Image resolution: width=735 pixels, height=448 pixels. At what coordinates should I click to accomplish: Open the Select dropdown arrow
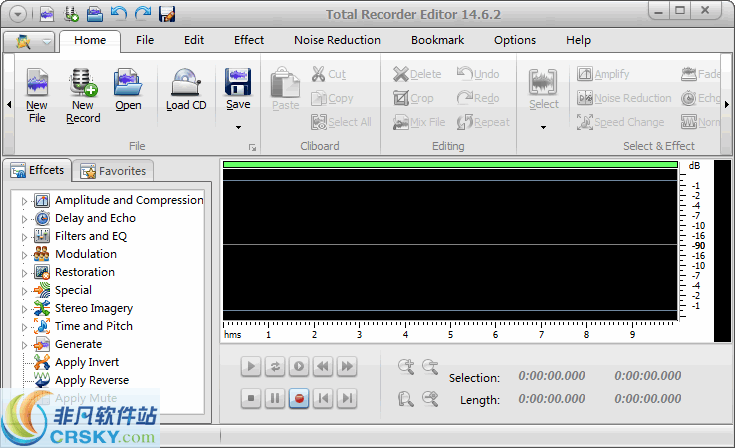tap(543, 127)
